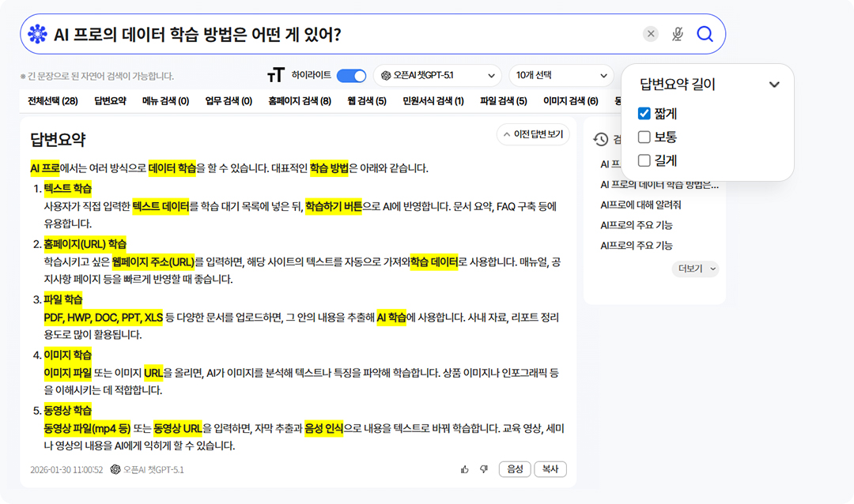The height and width of the screenshot is (504, 854).
Task: Toggle the 하이라이트 switch off
Action: [x=351, y=76]
